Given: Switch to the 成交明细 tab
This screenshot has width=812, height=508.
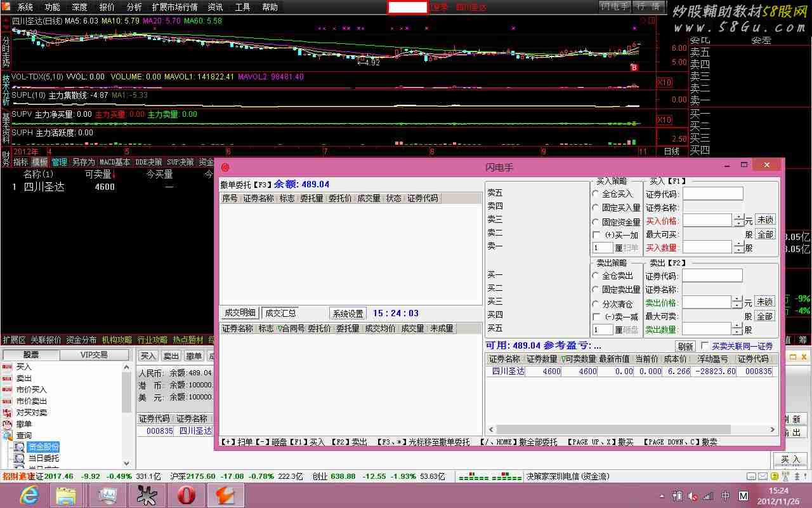Looking at the screenshot, I should click(x=240, y=313).
